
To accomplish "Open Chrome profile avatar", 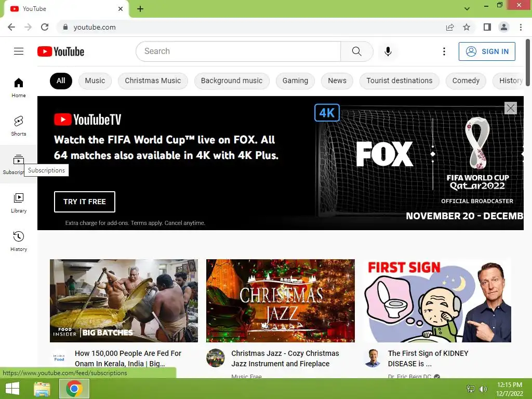I will pyautogui.click(x=504, y=27).
